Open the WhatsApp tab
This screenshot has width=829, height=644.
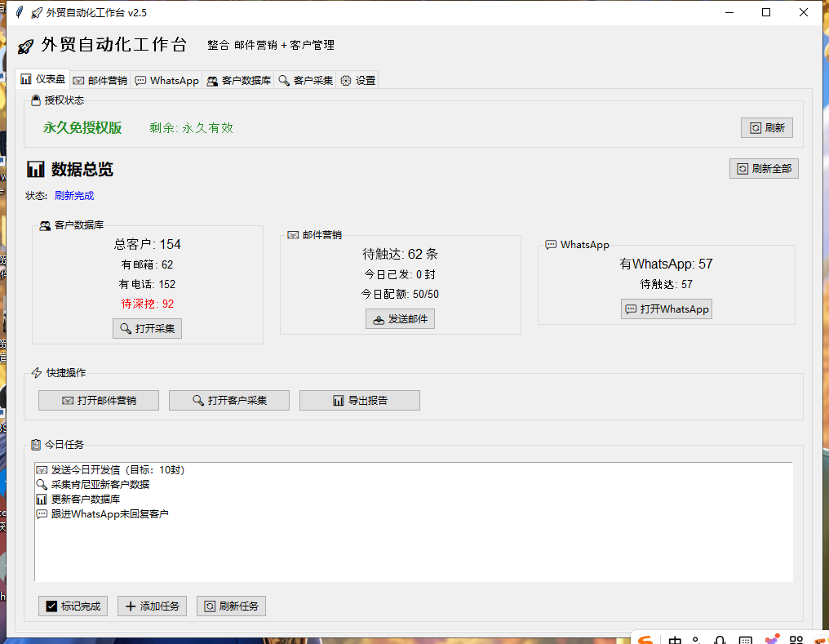click(166, 80)
